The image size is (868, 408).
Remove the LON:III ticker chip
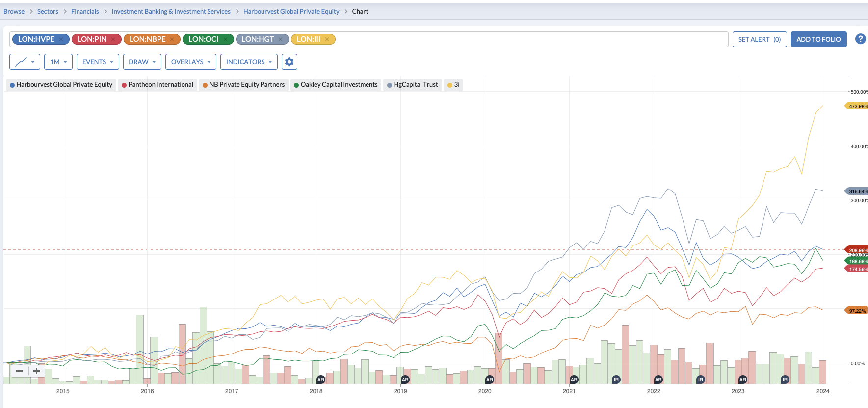327,39
